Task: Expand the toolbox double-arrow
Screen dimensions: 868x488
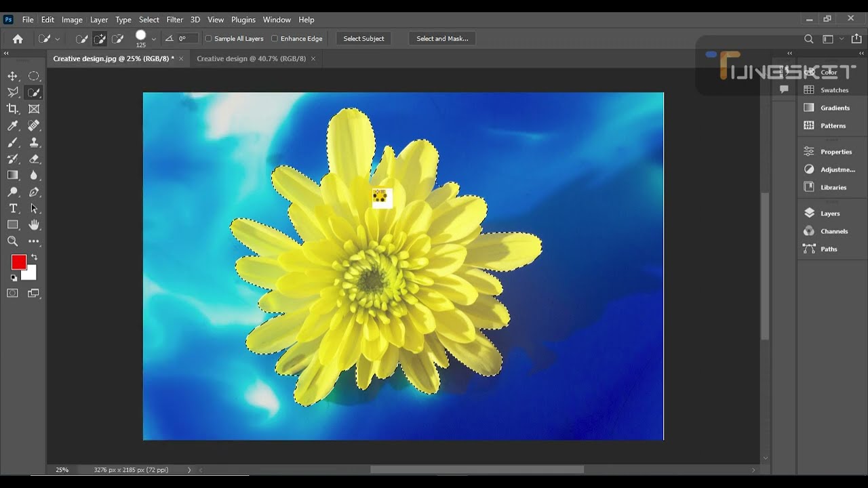Action: pyautogui.click(x=6, y=53)
